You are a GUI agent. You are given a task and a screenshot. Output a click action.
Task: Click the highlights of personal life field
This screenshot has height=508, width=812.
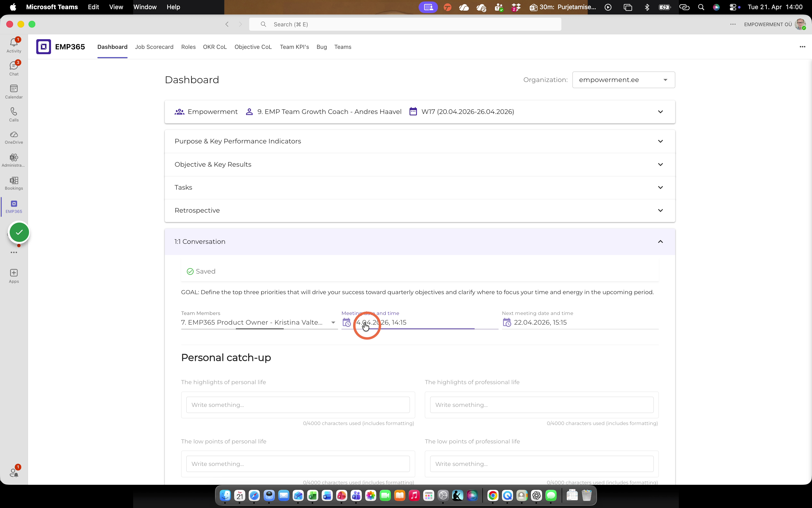point(298,405)
